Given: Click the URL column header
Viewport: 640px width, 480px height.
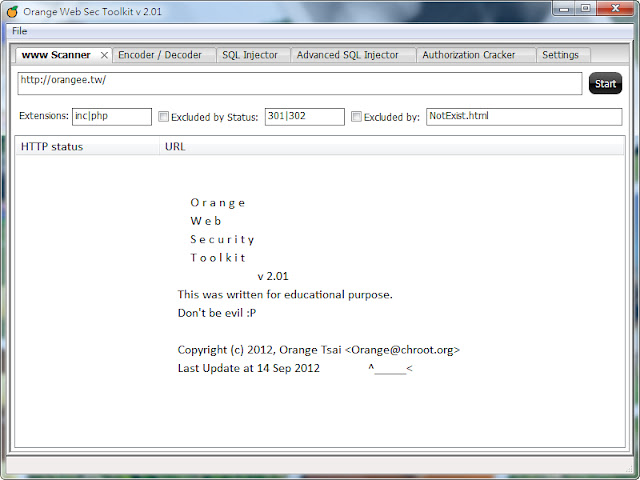Looking at the screenshot, I should 390,147.
